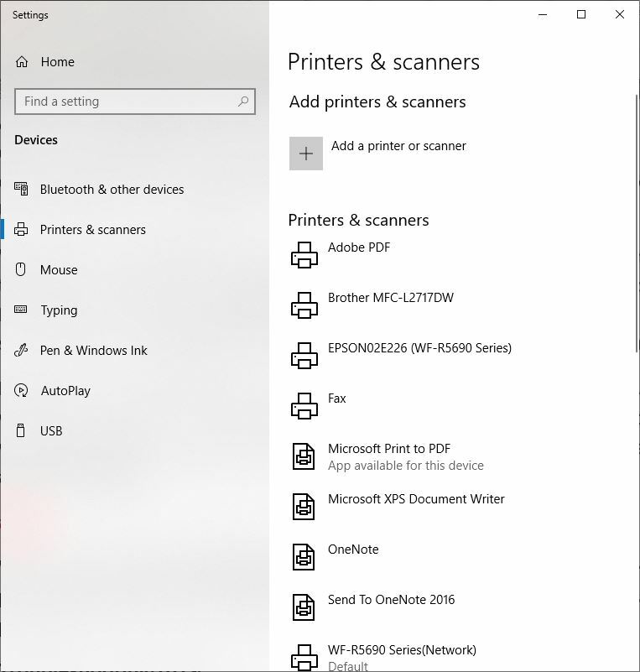Click the Microsoft Print to PDF icon

(304, 456)
